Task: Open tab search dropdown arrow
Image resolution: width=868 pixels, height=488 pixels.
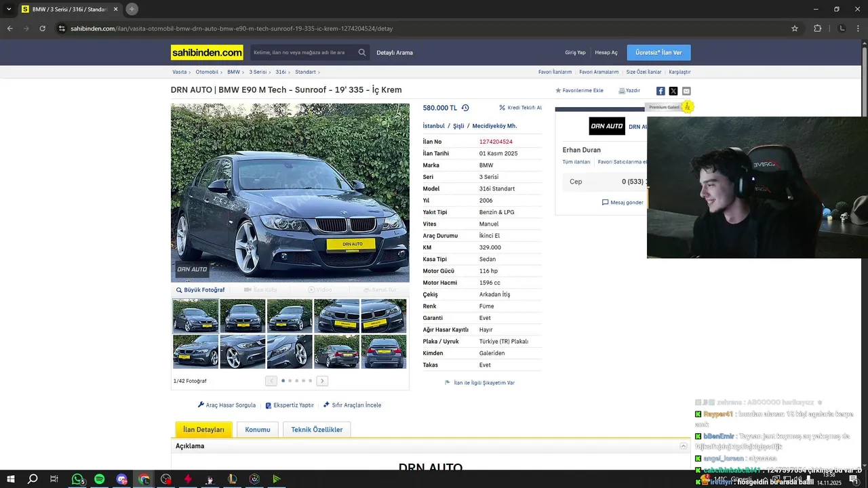Action: coord(9,9)
